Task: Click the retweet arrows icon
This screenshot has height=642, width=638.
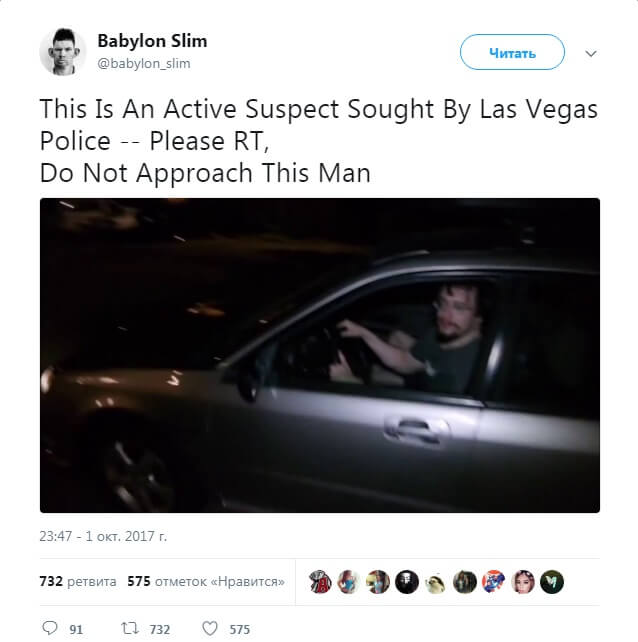Action: [129, 628]
